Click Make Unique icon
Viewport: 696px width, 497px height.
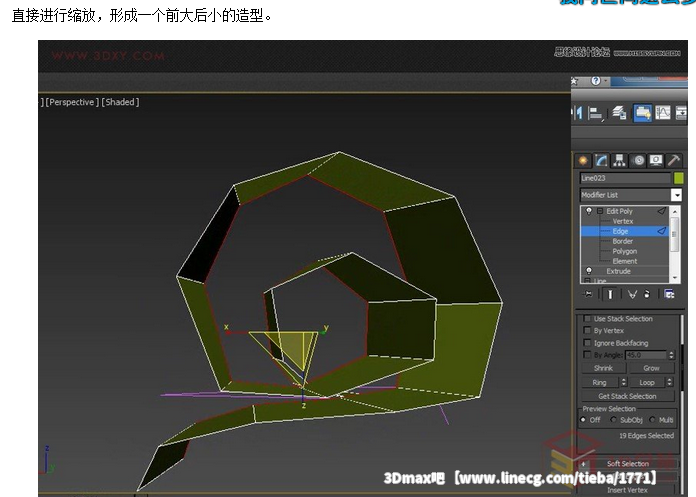pos(632,294)
